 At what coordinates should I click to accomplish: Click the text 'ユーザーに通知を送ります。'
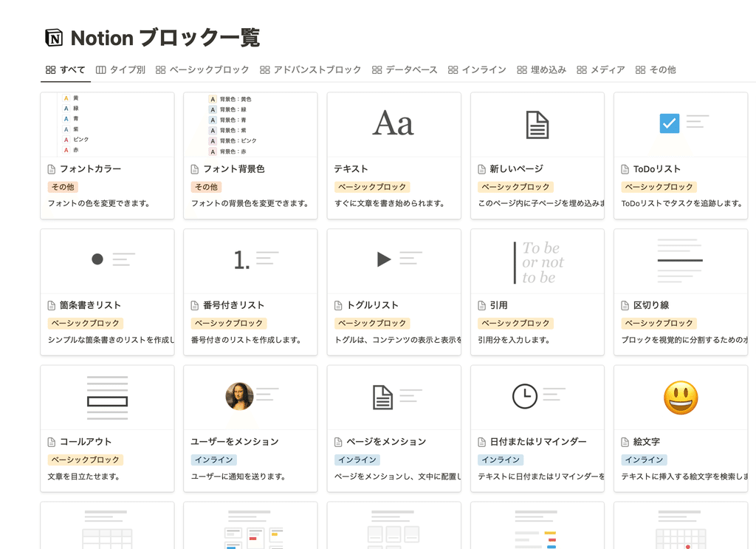[x=238, y=477]
